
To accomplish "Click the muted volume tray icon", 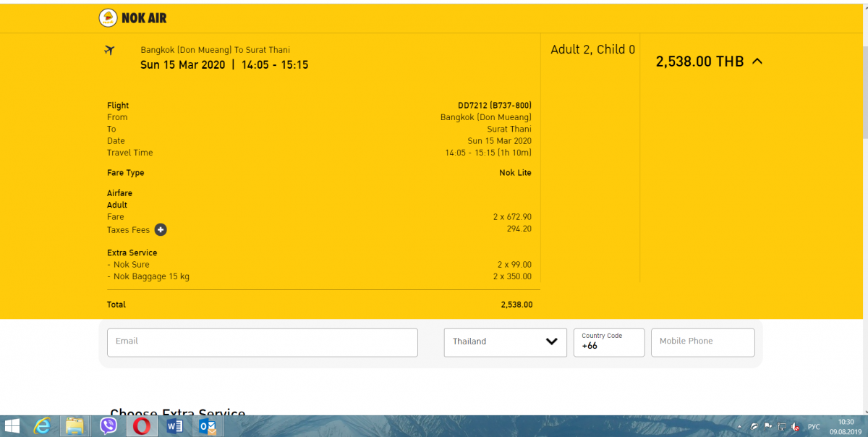I will [x=796, y=427].
